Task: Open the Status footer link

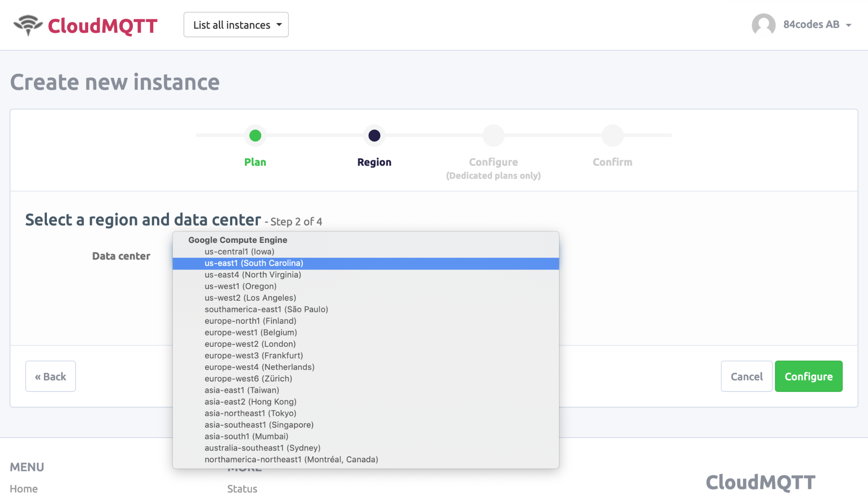Action: 242,489
